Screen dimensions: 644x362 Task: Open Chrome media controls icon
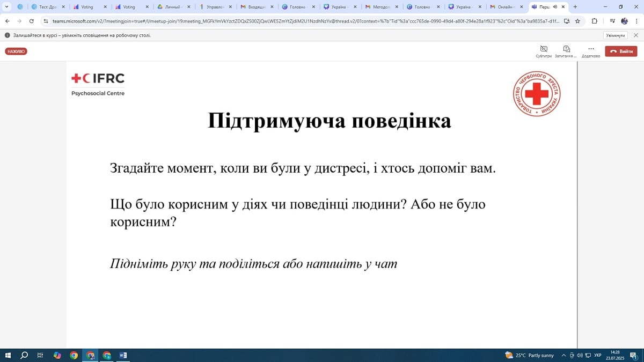click(x=612, y=21)
